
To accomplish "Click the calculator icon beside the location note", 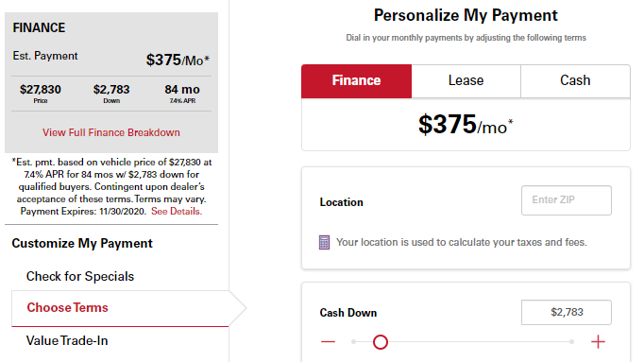I will coord(324,242).
